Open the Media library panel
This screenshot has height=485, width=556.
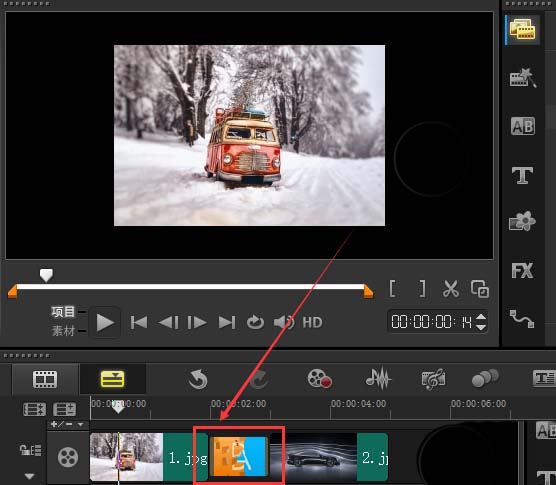(522, 30)
